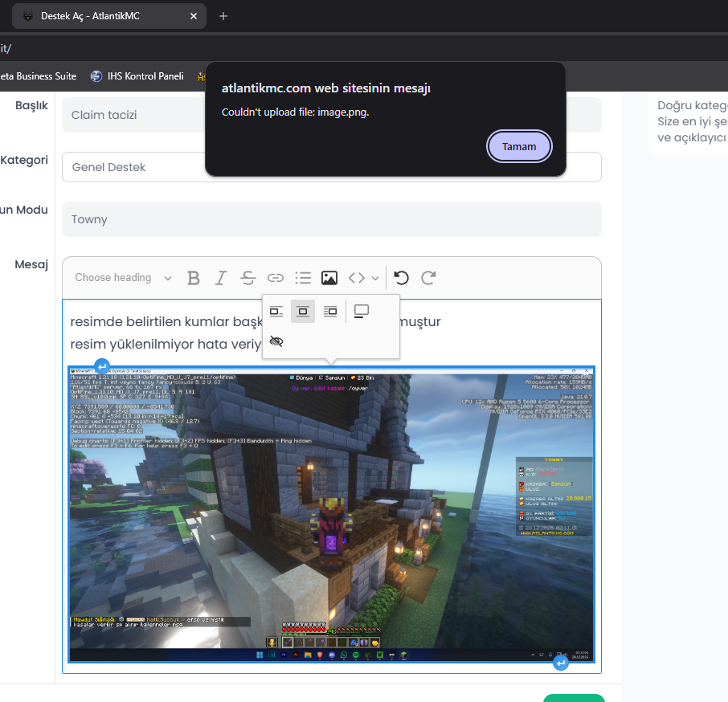The width and height of the screenshot is (728, 702).
Task: Open the Meta Business Suite bookmark
Action: (x=38, y=76)
